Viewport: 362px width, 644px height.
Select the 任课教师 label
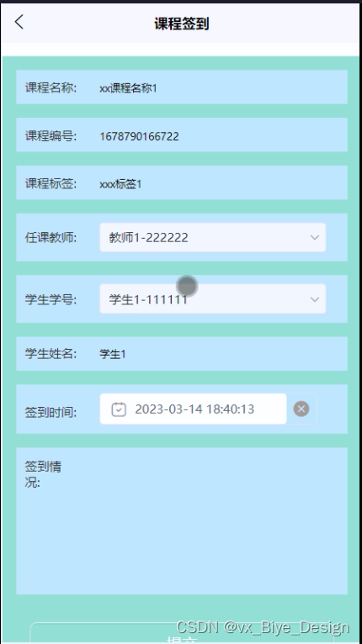click(51, 237)
